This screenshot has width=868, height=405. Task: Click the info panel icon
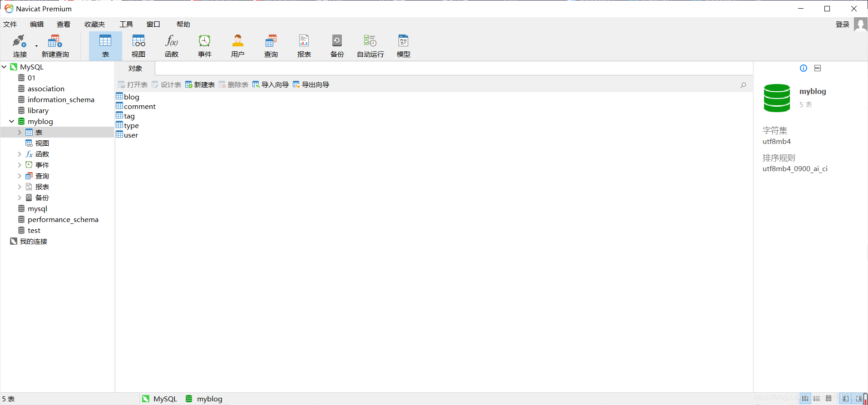(x=804, y=68)
